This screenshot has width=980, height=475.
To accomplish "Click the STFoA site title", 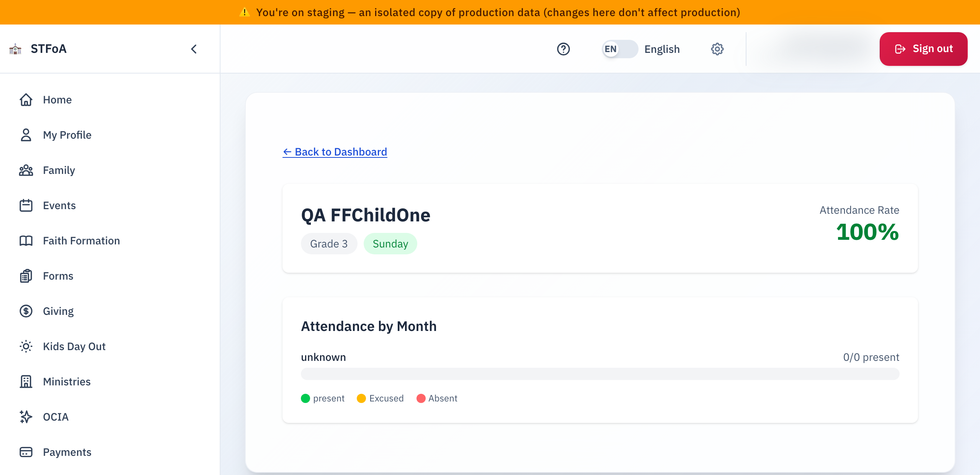I will (49, 49).
